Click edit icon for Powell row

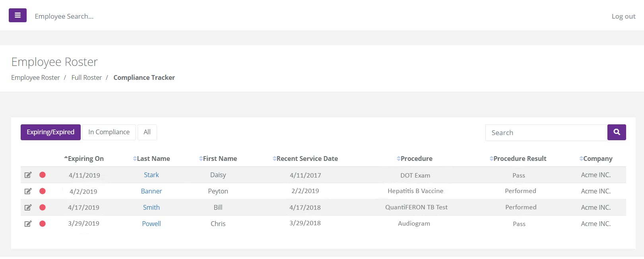(x=28, y=224)
